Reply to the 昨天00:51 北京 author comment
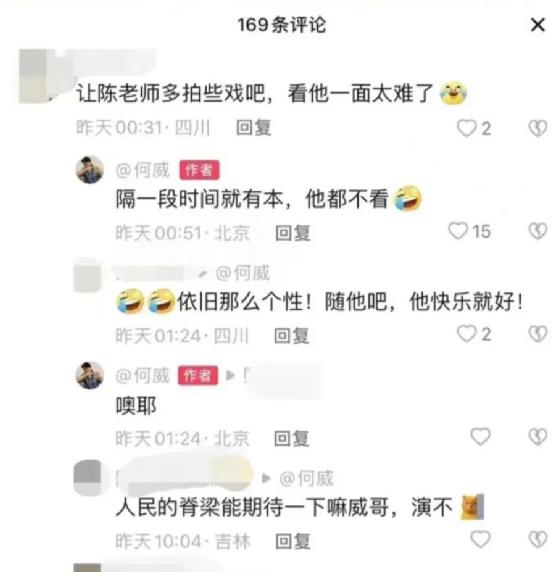 coord(293,233)
